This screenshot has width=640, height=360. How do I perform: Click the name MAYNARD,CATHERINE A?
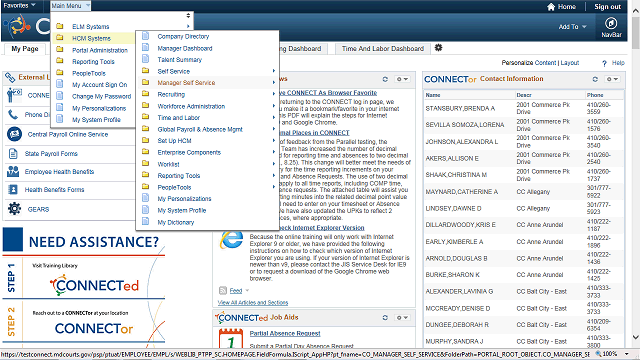tap(462, 191)
